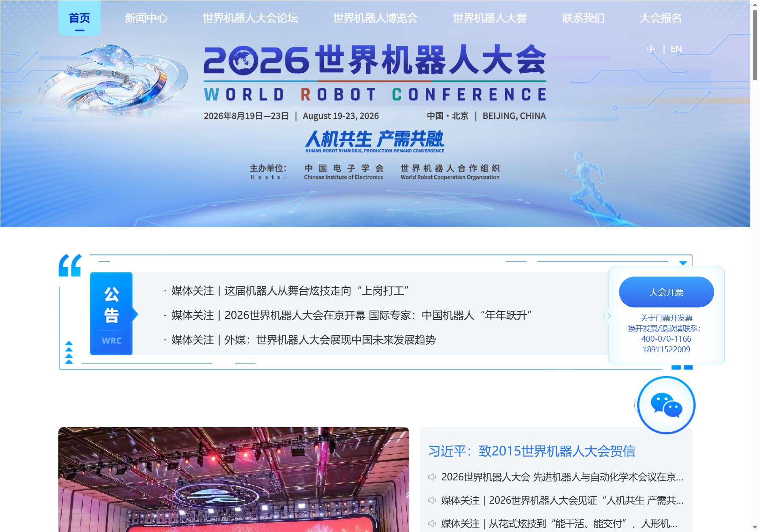759x532 pixels.
Task: Open the 新闻中心 menu item
Action: [x=146, y=18]
